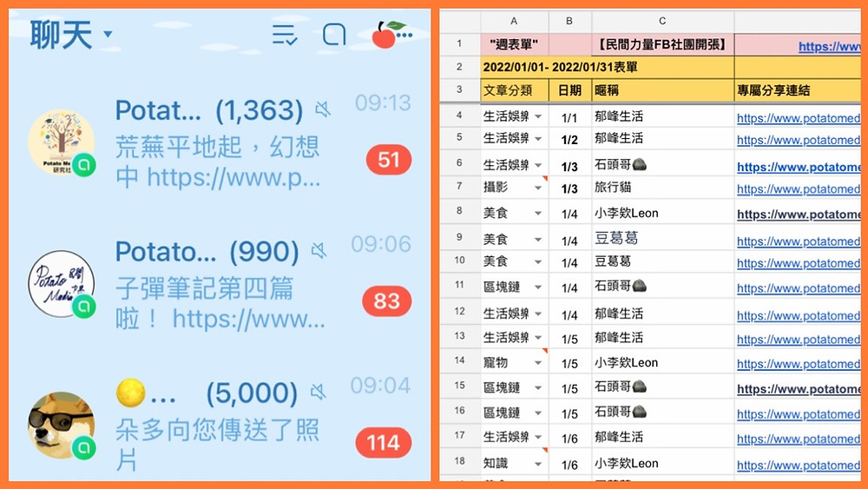Image resolution: width=868 pixels, height=489 pixels.
Task: Click 石頭哥 cell in row 6
Action: tap(662, 164)
